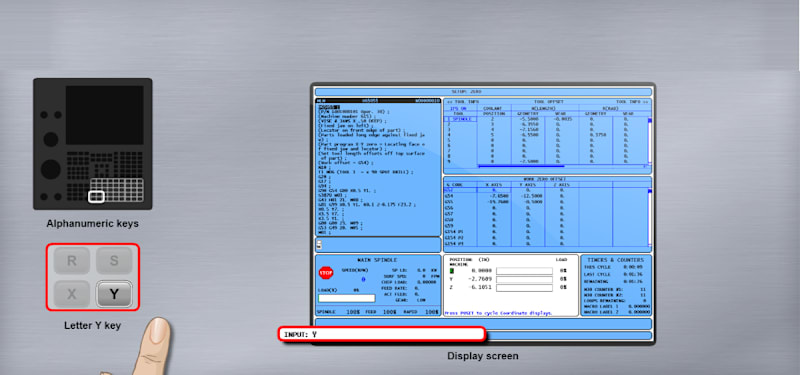Select the '1 SPINDLE' tool cell
This screenshot has width=800, height=375.
[x=460, y=119]
